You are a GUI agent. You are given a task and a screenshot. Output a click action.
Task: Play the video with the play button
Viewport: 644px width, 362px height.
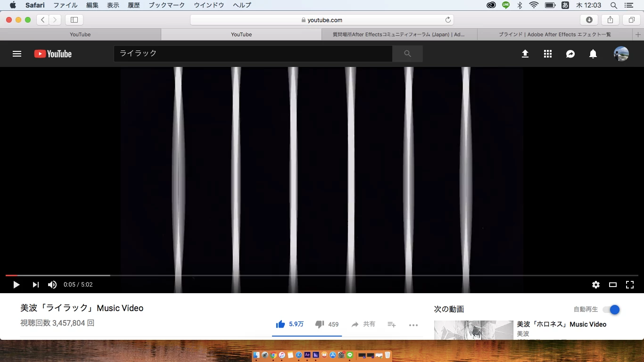pyautogui.click(x=17, y=285)
